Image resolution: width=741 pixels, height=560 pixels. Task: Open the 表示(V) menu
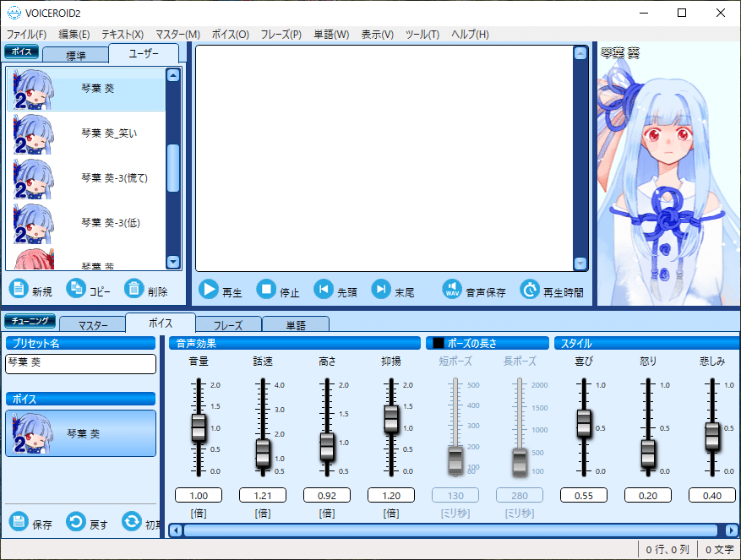point(377,34)
